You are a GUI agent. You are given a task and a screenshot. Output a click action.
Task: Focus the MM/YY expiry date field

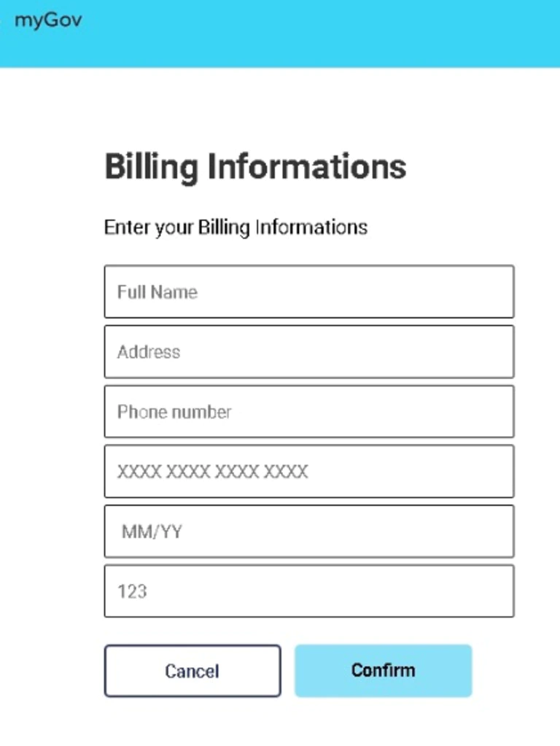click(x=309, y=532)
